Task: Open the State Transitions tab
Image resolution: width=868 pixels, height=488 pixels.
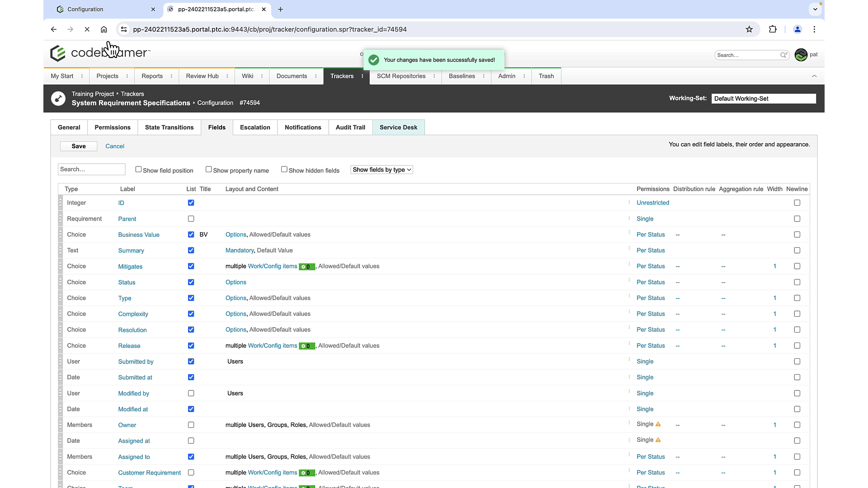Action: pos(169,127)
